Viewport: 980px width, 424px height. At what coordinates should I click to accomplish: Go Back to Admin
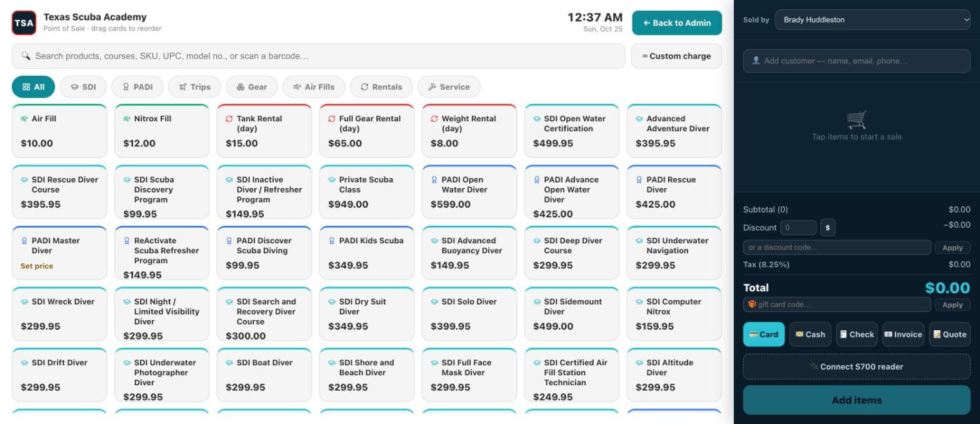coord(677,23)
